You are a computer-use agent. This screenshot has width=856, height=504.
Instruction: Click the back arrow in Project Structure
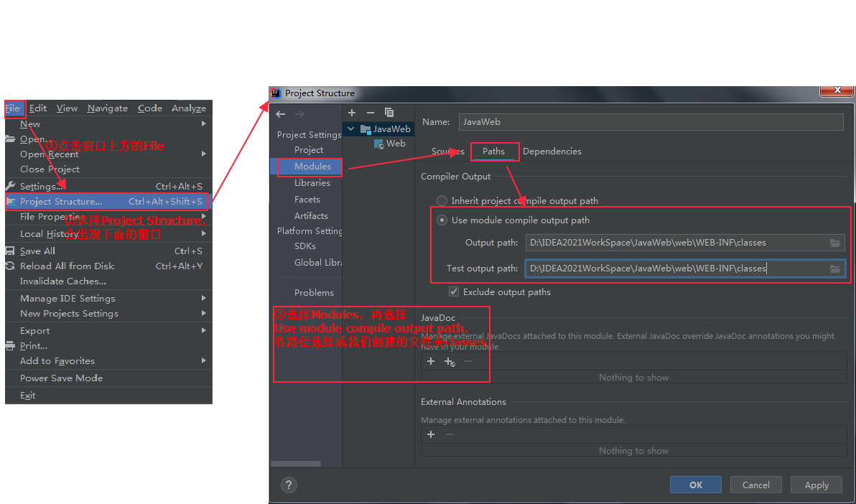coord(281,114)
